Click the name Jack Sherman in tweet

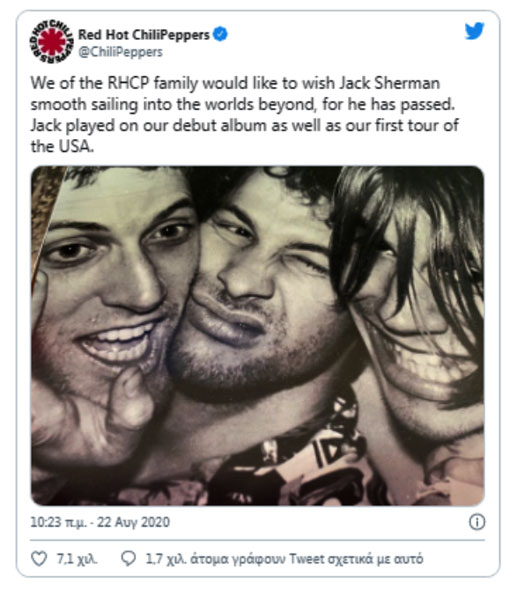389,83
